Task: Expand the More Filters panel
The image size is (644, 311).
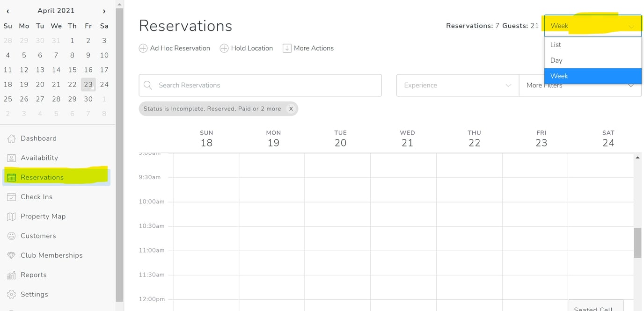Action: 580,85
